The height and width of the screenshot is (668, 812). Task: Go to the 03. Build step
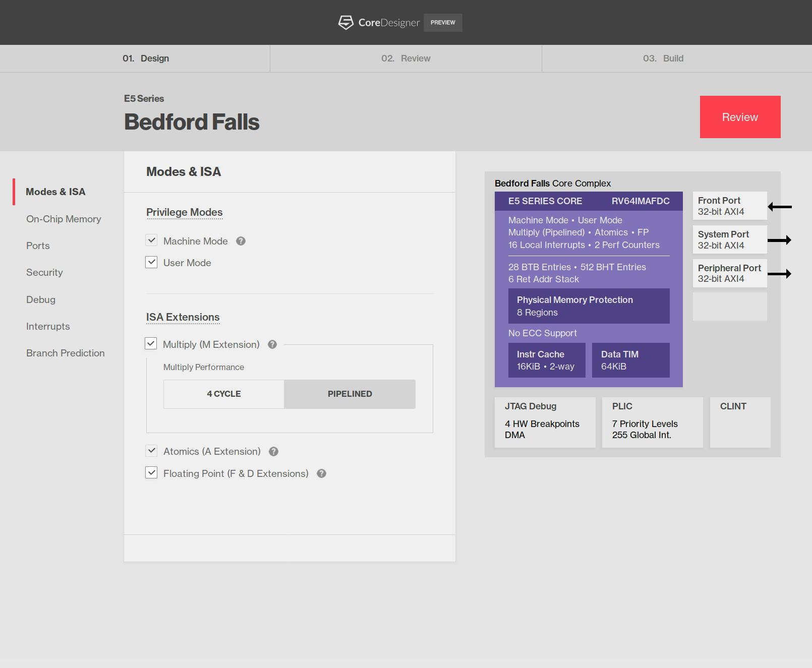pos(663,58)
